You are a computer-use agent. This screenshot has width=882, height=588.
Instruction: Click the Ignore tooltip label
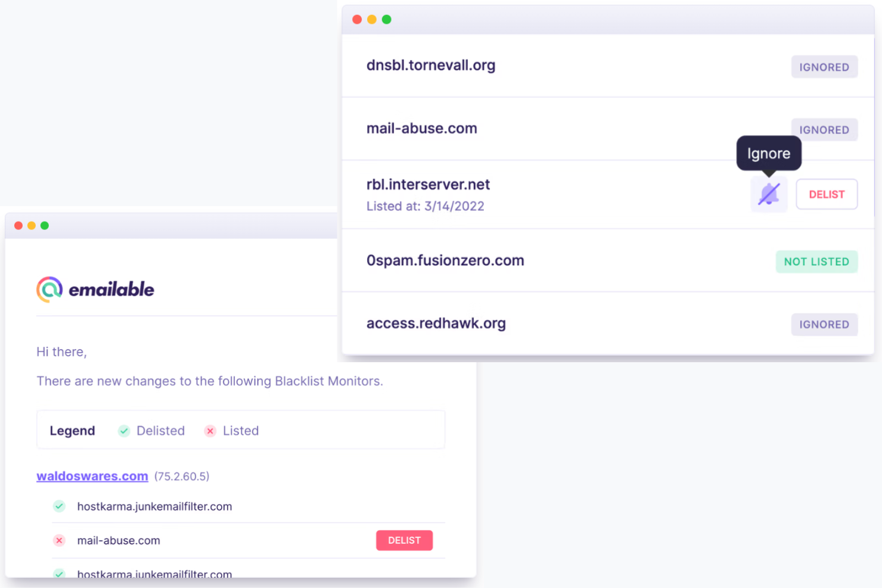pyautogui.click(x=769, y=154)
